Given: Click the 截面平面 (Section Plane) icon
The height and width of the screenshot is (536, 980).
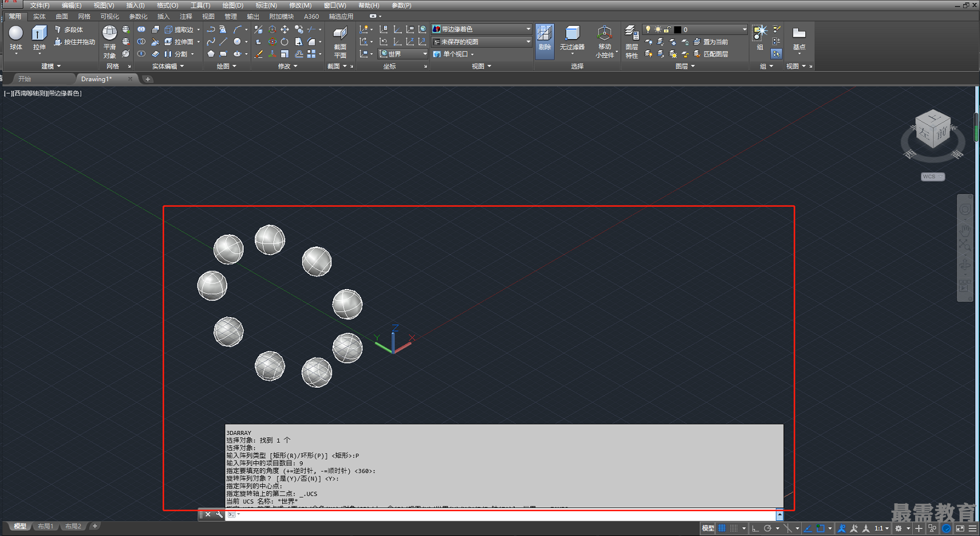Looking at the screenshot, I should [340, 42].
